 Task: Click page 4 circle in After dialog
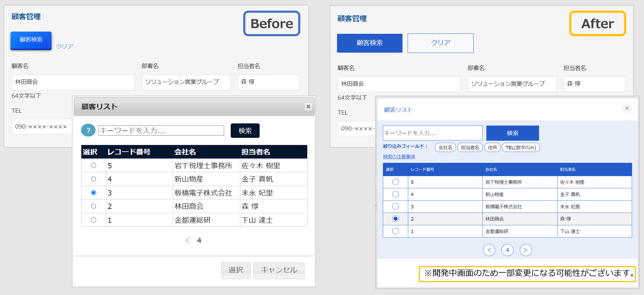(507, 250)
